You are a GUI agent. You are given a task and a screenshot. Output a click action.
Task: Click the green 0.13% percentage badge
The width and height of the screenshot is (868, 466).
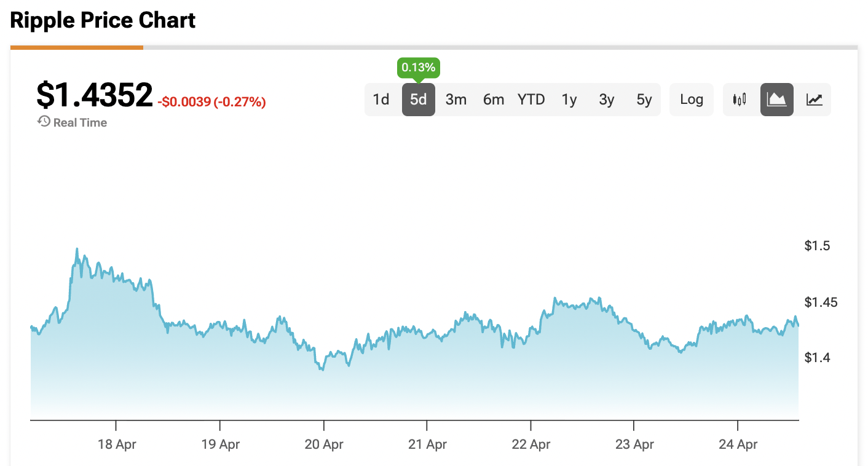(418, 67)
